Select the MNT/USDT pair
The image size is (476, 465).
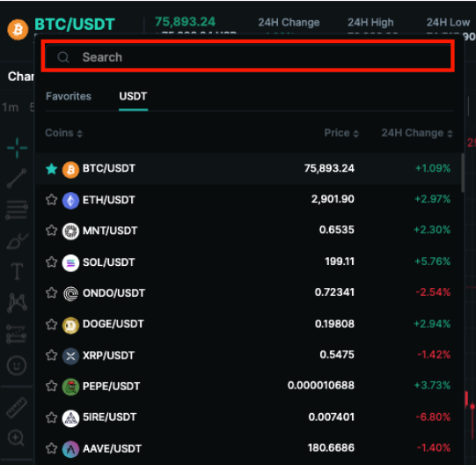click(110, 231)
